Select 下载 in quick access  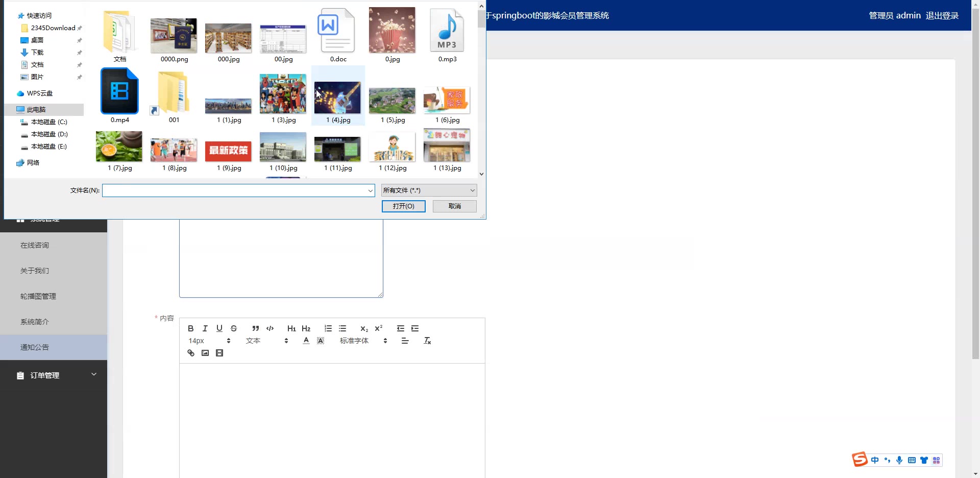[x=37, y=53]
